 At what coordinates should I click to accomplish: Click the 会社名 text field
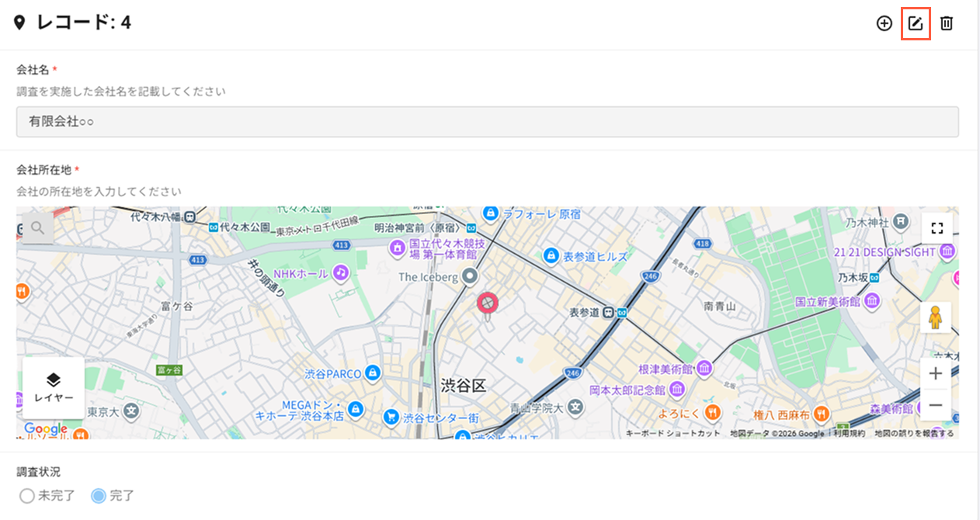pos(487,122)
